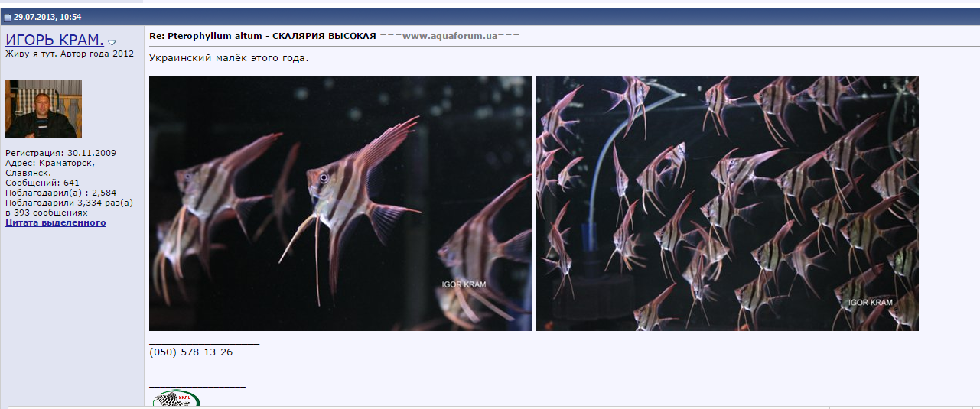This screenshot has height=409, width=980.
Task: Click the post status icon beside the date
Action: click(x=8, y=17)
